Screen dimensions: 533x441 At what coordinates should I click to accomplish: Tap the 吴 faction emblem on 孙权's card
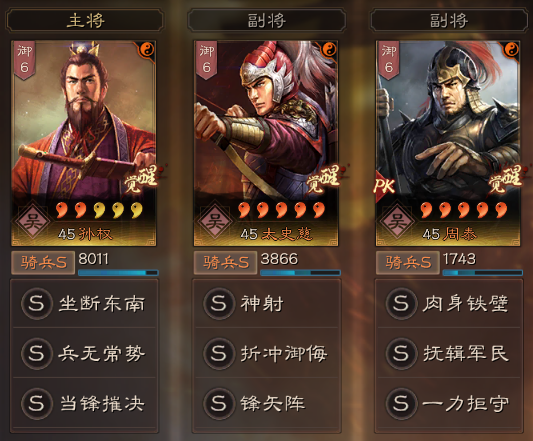tap(33, 221)
